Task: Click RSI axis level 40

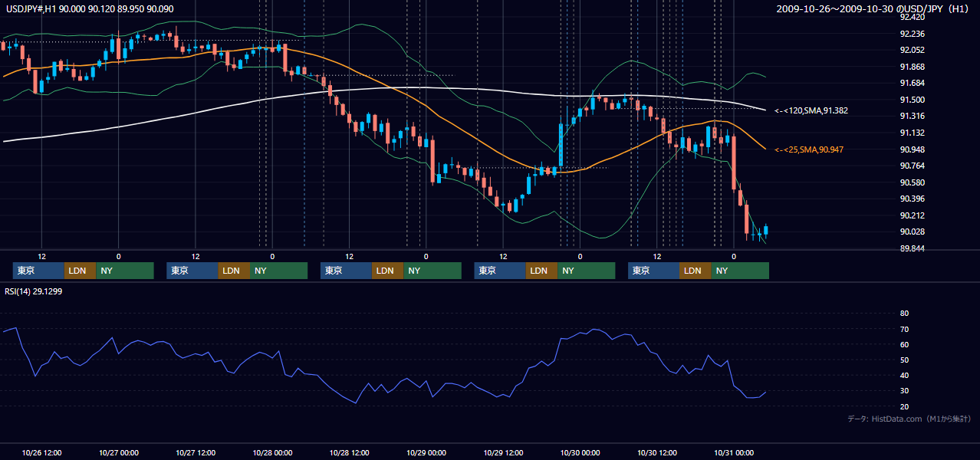Action: click(x=904, y=375)
